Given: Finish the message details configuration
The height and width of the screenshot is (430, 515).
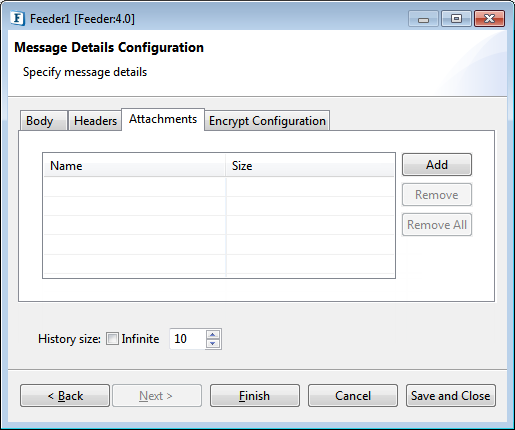Looking at the screenshot, I should [255, 396].
